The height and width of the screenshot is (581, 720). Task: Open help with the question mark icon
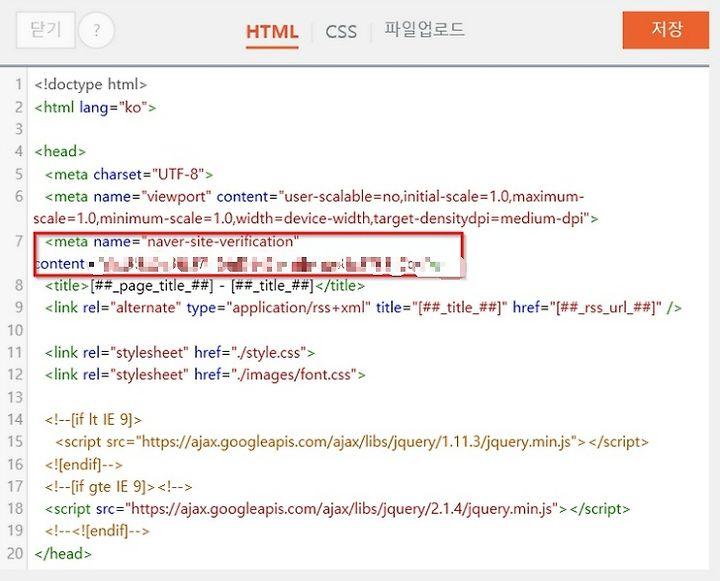96,31
